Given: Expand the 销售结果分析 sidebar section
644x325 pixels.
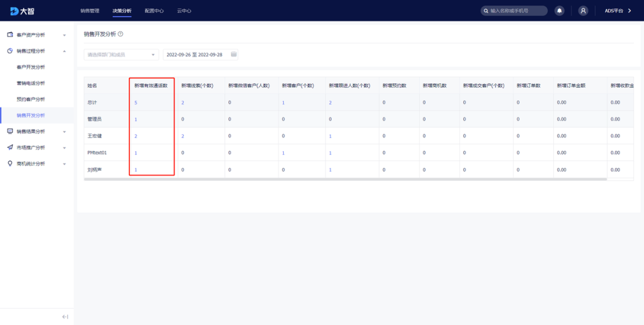Looking at the screenshot, I should pos(64,131).
